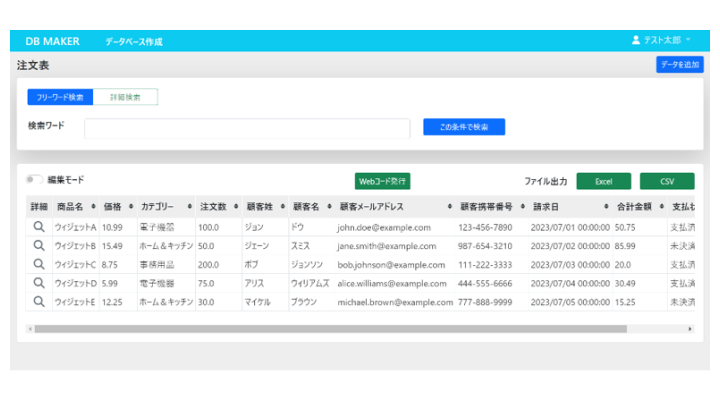This screenshot has width=720, height=400.
Task: Select the フリーワード検索 tab
Action: coord(60,97)
